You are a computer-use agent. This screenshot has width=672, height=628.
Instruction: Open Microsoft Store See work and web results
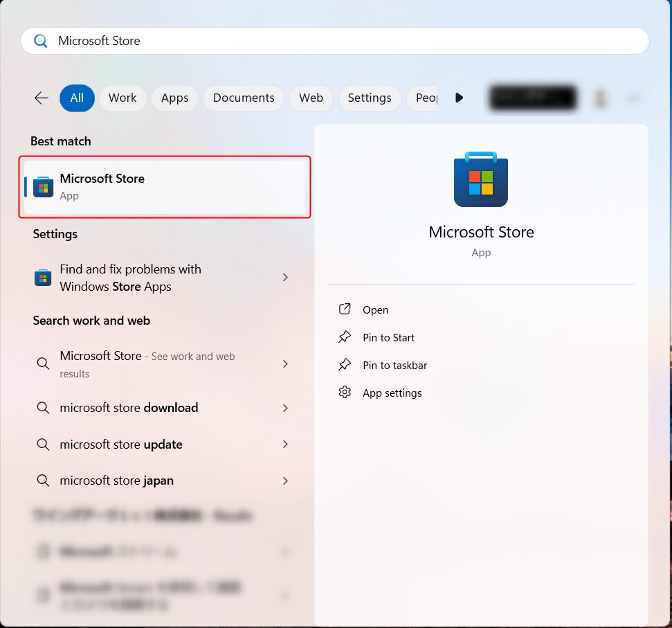coord(165,364)
